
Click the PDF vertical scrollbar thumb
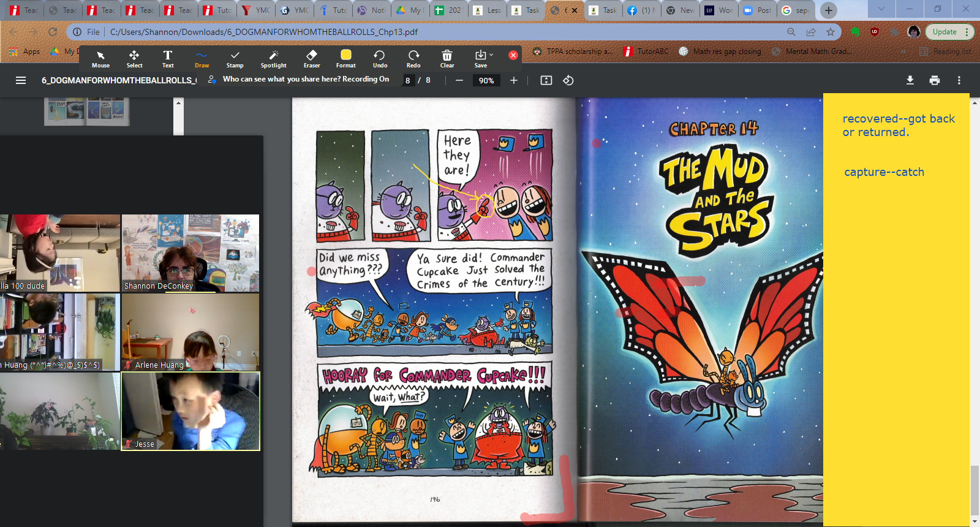(x=974, y=491)
